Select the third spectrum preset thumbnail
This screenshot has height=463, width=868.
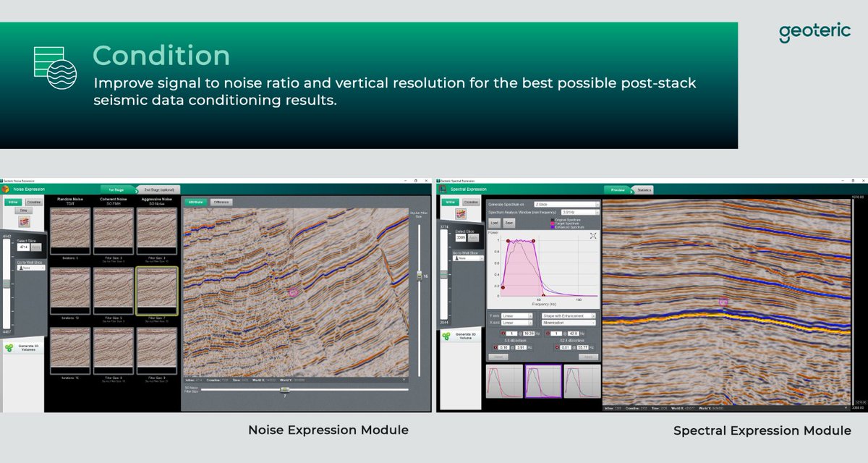pos(582,381)
